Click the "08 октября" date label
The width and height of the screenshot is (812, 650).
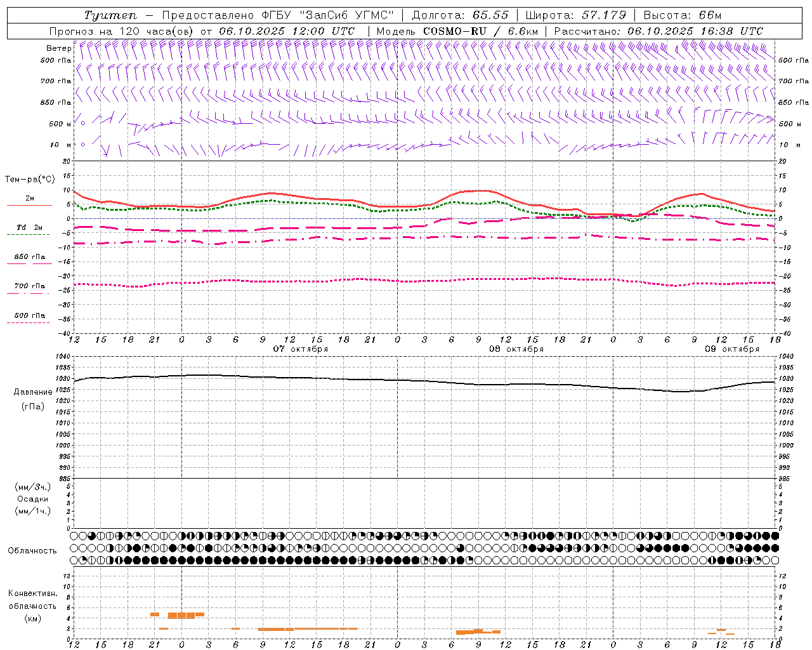(516, 349)
